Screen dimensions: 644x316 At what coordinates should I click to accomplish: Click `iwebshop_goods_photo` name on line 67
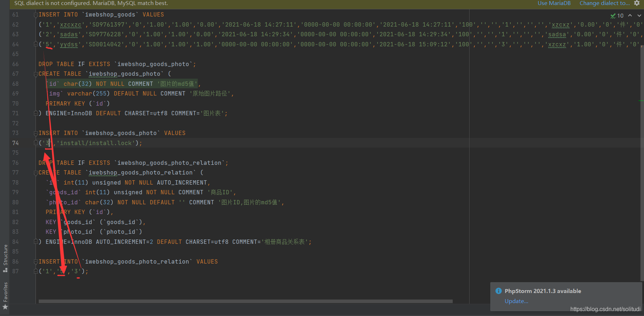(125, 74)
